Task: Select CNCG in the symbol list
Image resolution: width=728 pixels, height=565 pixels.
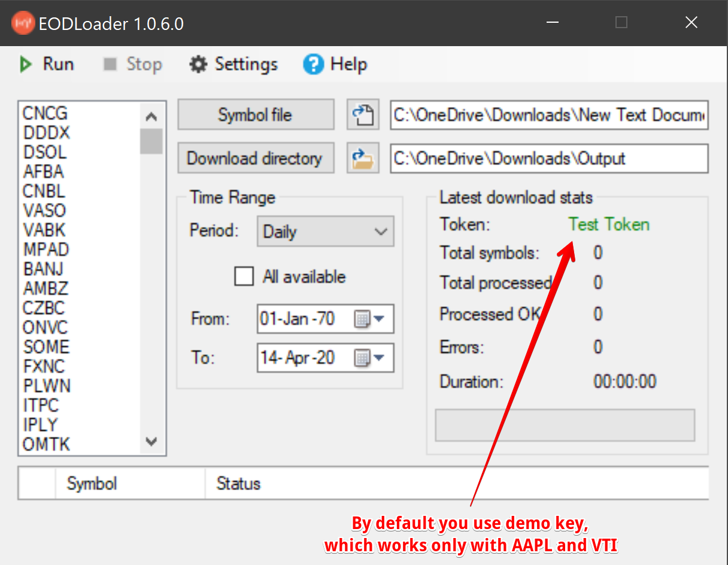Action: [x=45, y=113]
